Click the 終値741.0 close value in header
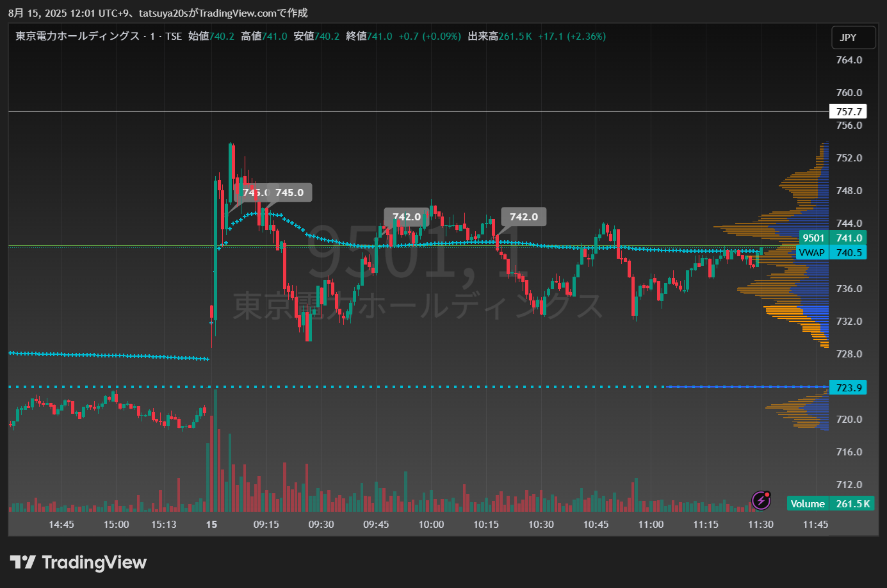The image size is (887, 588). (x=369, y=37)
